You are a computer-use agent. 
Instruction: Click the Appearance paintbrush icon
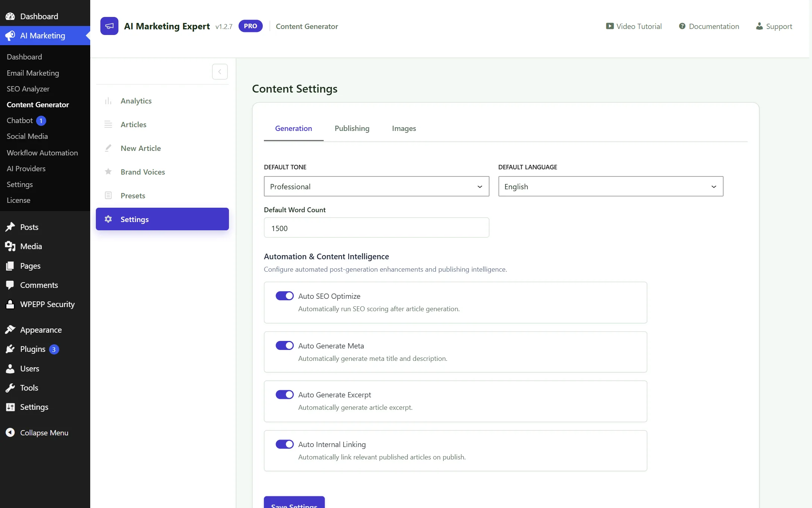(10, 330)
